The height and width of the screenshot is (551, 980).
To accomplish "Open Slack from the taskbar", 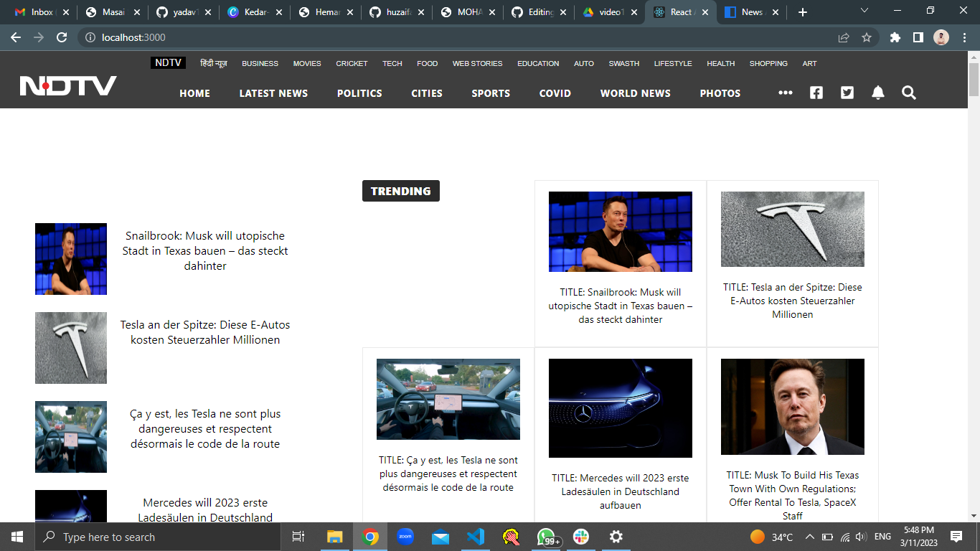I will pyautogui.click(x=580, y=537).
